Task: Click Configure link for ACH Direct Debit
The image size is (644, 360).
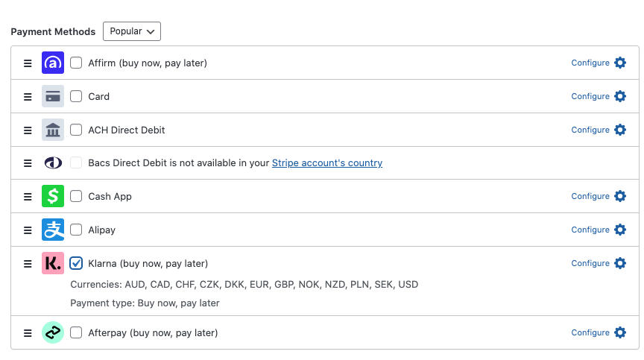Action: (590, 130)
